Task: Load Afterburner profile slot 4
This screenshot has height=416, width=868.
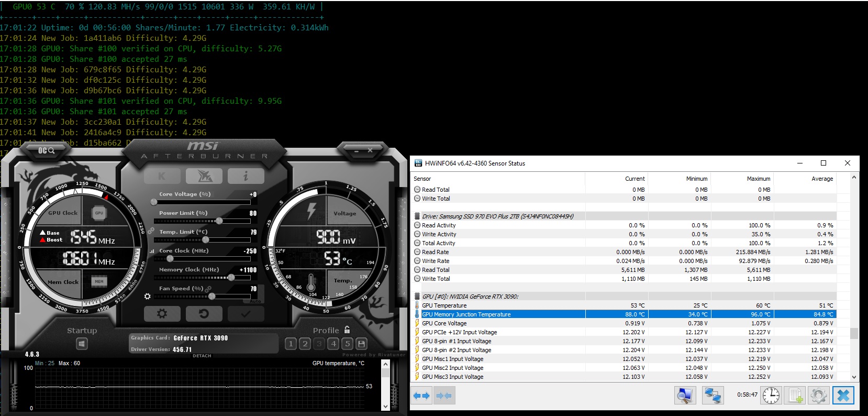Action: 333,344
